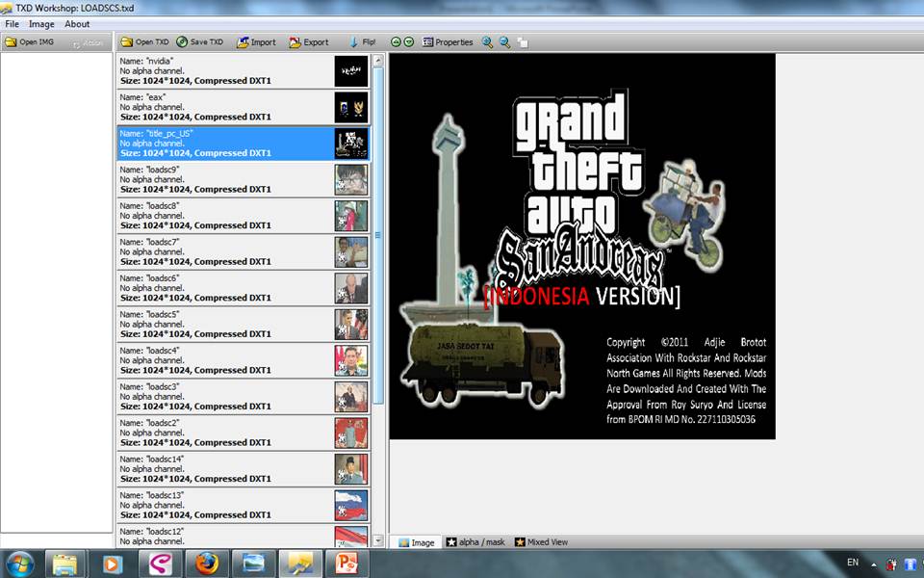
Task: Open the File menu
Action: 12,24
